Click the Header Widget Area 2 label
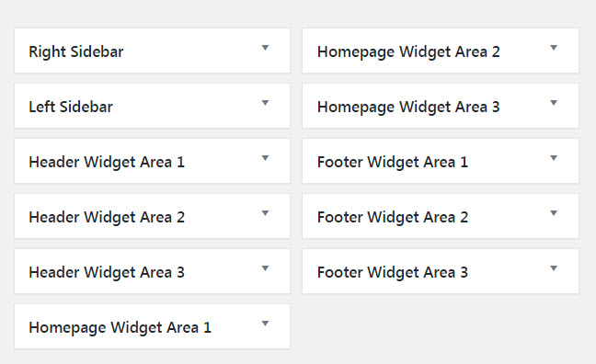 pyautogui.click(x=107, y=218)
